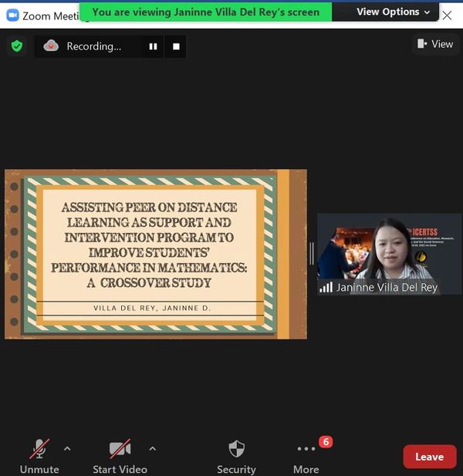Click the cloud recording indicator icon
463x476 pixels.
point(51,46)
